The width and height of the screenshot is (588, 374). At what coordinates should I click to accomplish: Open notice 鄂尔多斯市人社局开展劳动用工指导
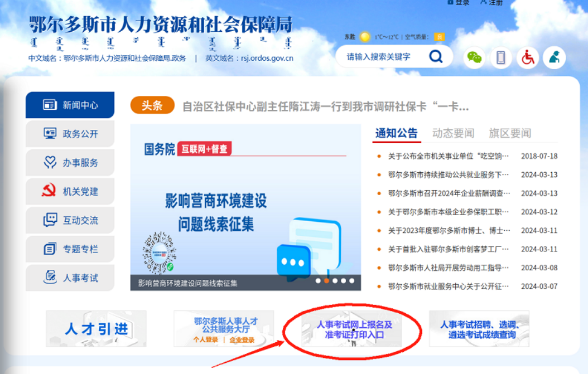click(449, 268)
